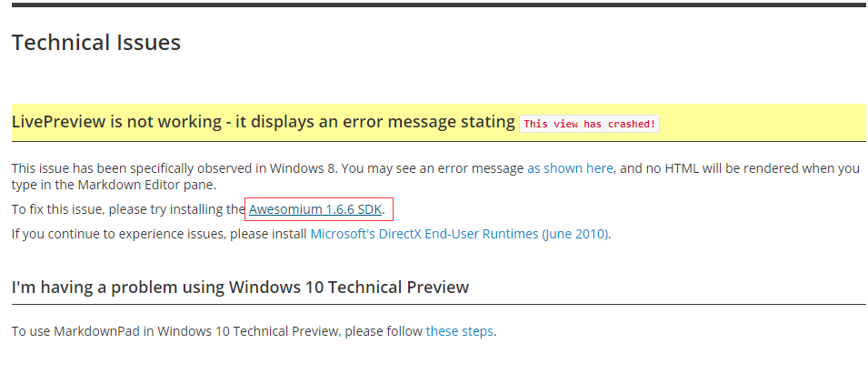Screen dimensions: 868x374
Task: Click the "This view has crashed!" code label
Action: tap(589, 124)
